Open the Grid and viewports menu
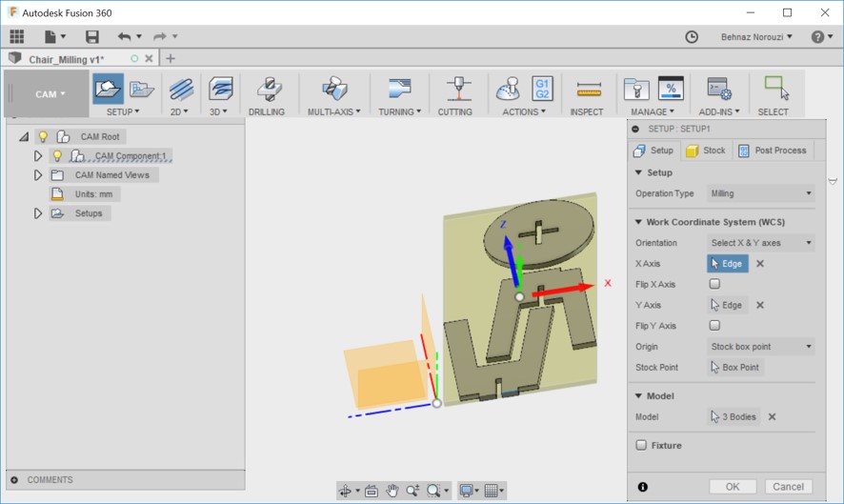 (x=494, y=491)
